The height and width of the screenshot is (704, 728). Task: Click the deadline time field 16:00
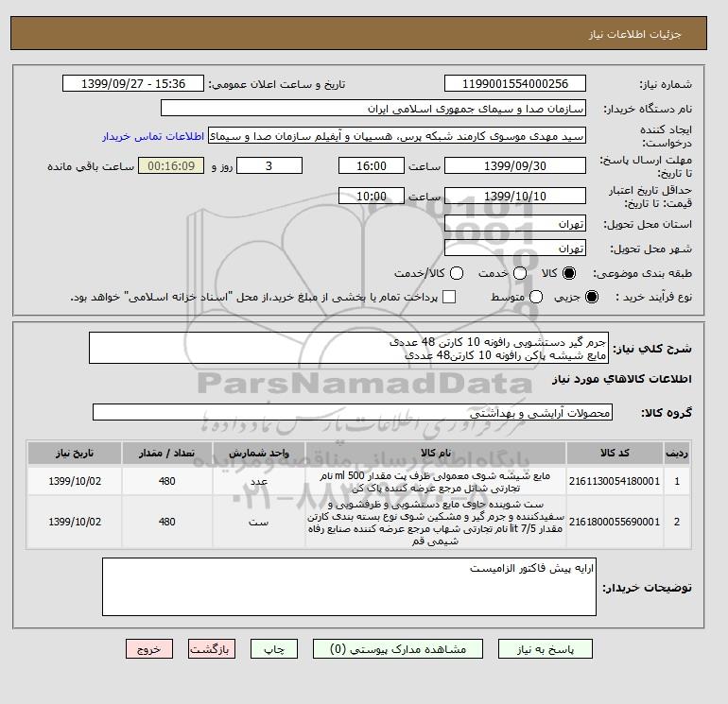click(372, 165)
